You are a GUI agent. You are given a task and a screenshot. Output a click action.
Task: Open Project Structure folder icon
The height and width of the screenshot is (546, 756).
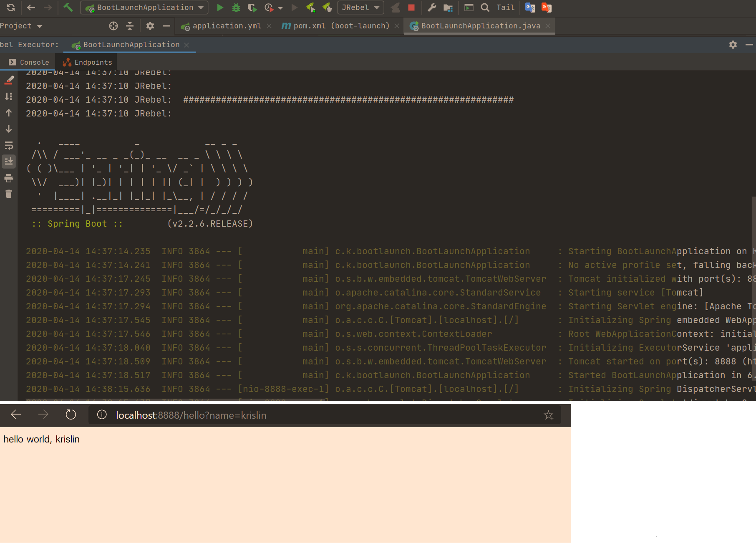pyautogui.click(x=448, y=8)
